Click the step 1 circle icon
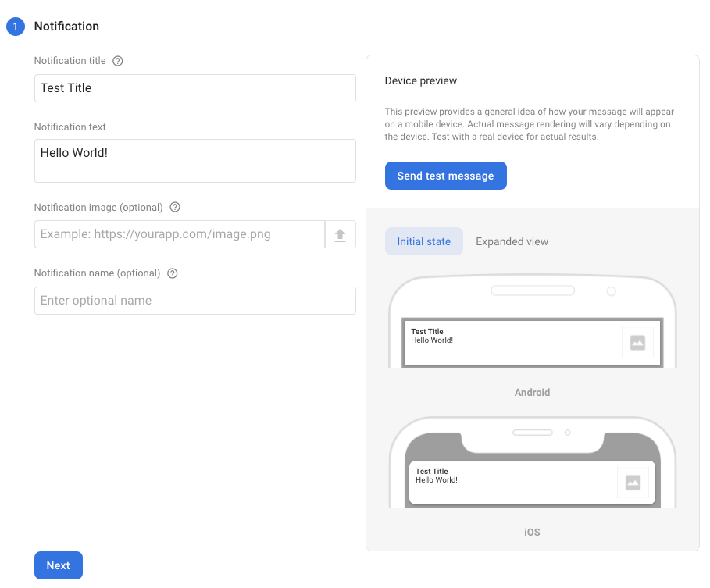The width and height of the screenshot is (710, 588). (x=16, y=27)
